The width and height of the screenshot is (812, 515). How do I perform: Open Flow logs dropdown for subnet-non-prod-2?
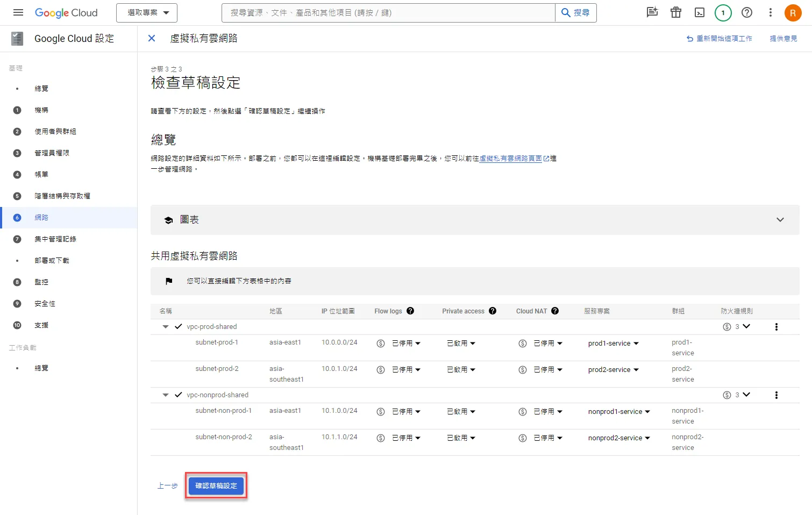click(x=406, y=438)
